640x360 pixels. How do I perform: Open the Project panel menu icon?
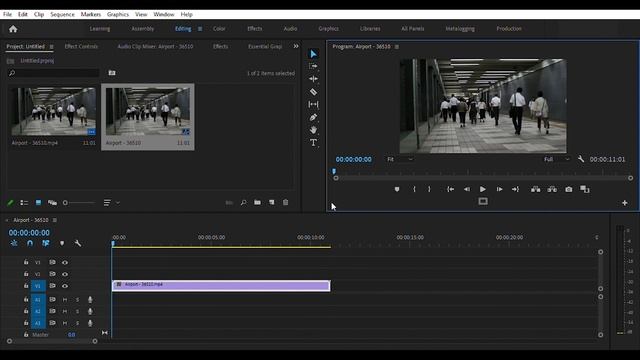(x=51, y=47)
